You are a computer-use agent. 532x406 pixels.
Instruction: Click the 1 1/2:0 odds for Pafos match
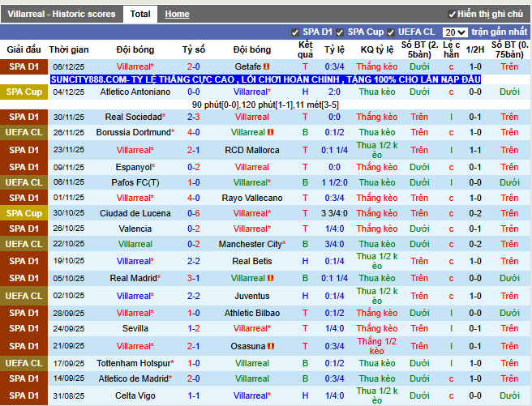coord(335,182)
